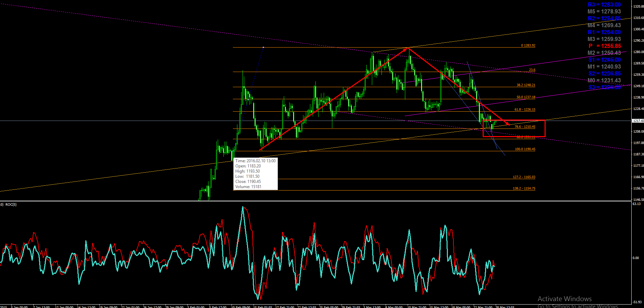Click the ROC(5) indicator label
The width and height of the screenshot is (644, 308).
click(11, 204)
